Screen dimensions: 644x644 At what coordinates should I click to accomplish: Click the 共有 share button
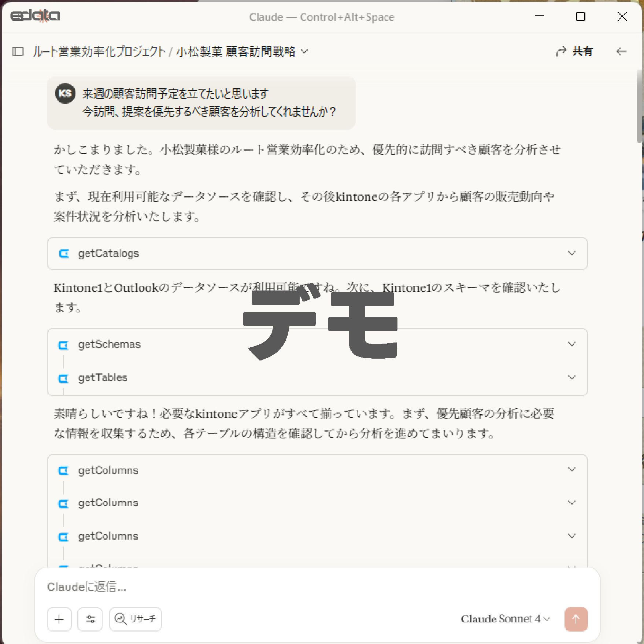pos(574,52)
